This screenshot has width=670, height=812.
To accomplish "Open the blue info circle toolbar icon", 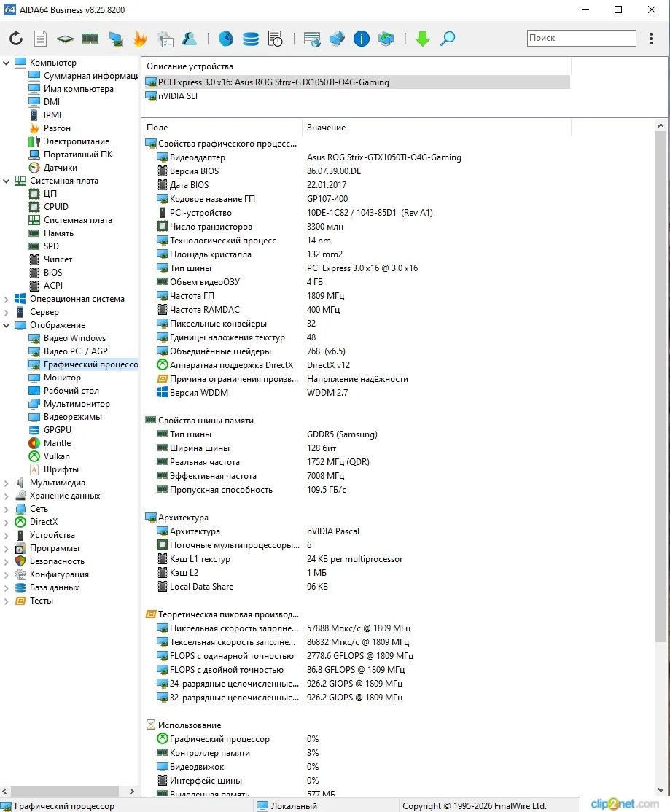I will (362, 39).
